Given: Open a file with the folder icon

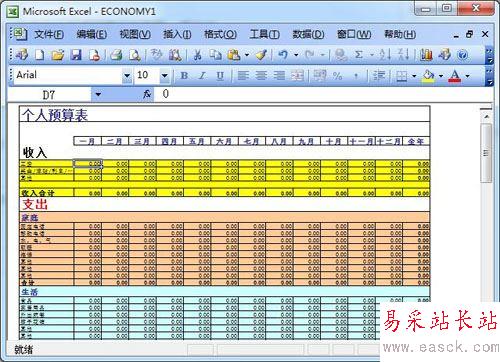Looking at the screenshot, I should click(x=58, y=55).
